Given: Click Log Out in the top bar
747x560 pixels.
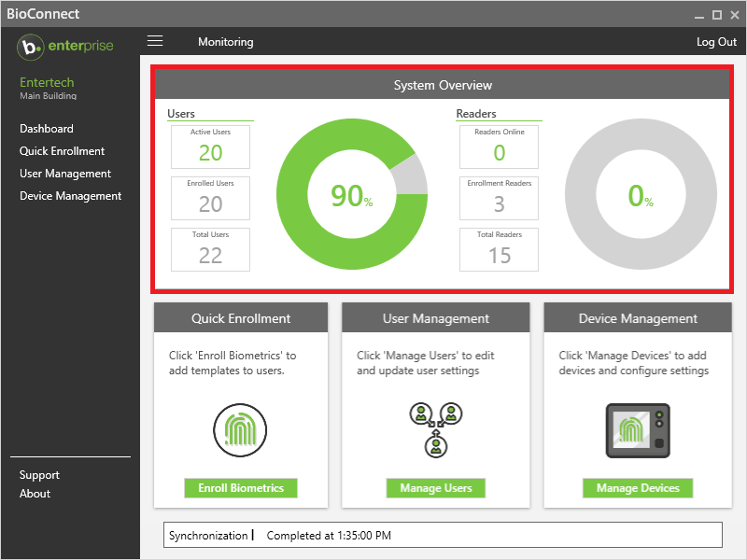Looking at the screenshot, I should 715,42.
